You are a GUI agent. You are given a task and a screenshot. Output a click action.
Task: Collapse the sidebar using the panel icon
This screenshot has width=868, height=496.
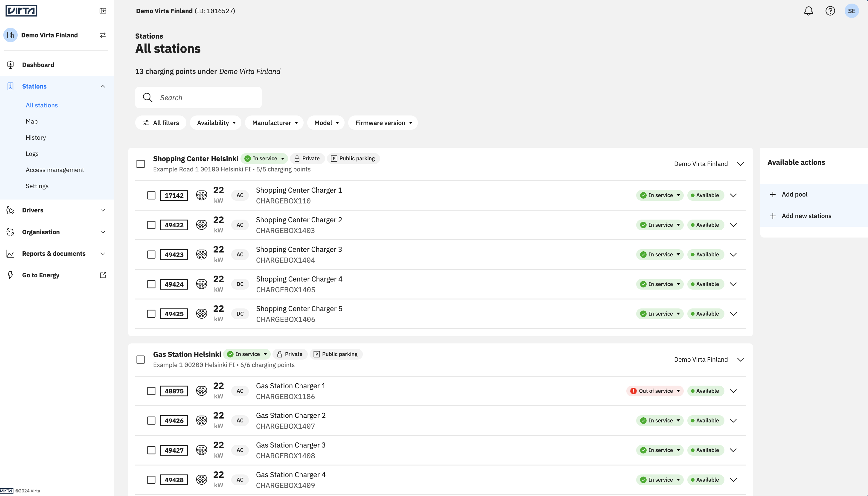coord(103,11)
